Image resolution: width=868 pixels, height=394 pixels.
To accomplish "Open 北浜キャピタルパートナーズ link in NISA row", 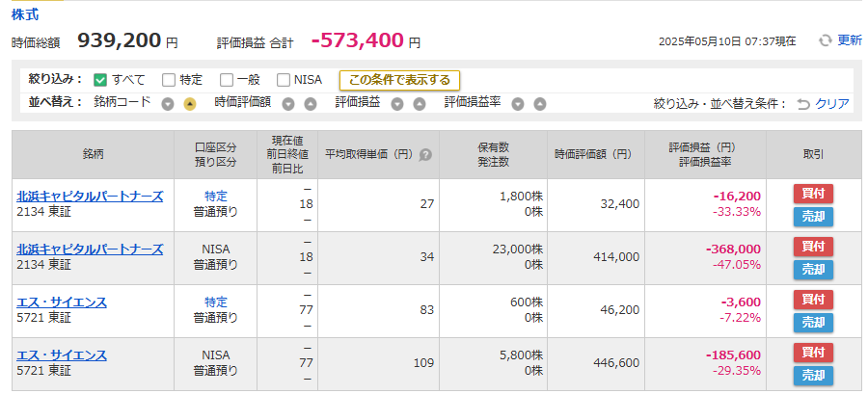I will 91,250.
